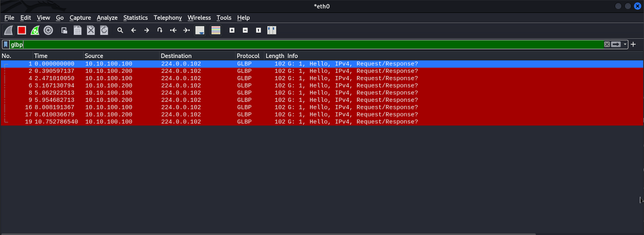644x235 pixels.
Task: Zoom in on packet list text
Action: (232, 30)
